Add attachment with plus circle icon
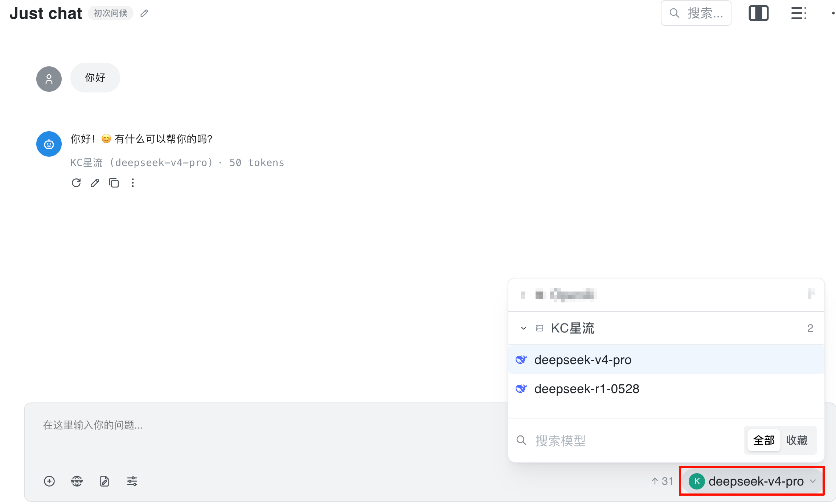This screenshot has width=836, height=504. point(49,481)
